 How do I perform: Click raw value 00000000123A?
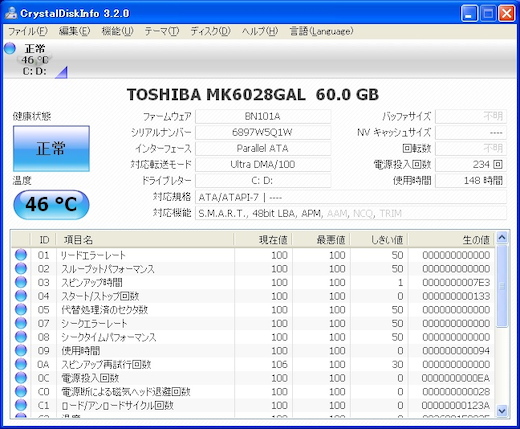456,406
